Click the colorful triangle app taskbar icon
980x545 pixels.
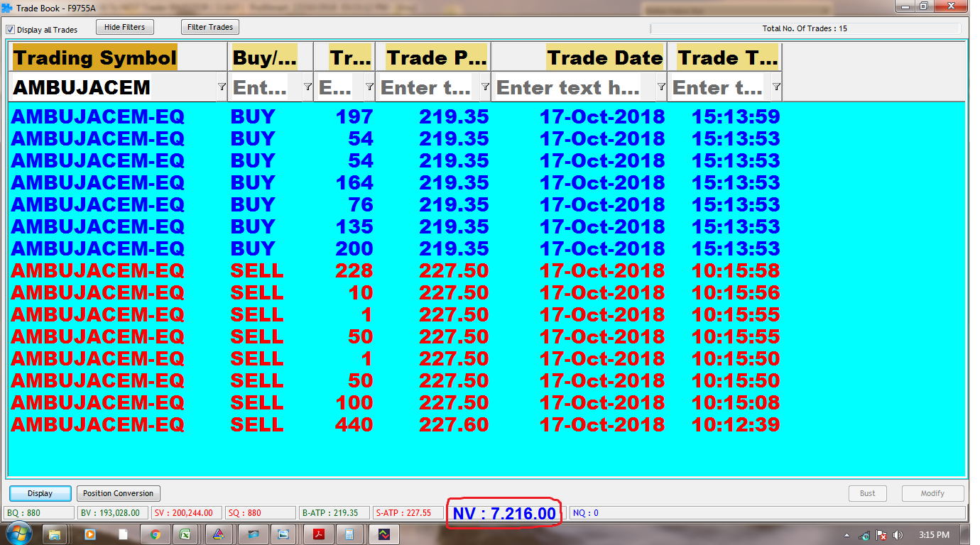pyautogui.click(x=219, y=534)
